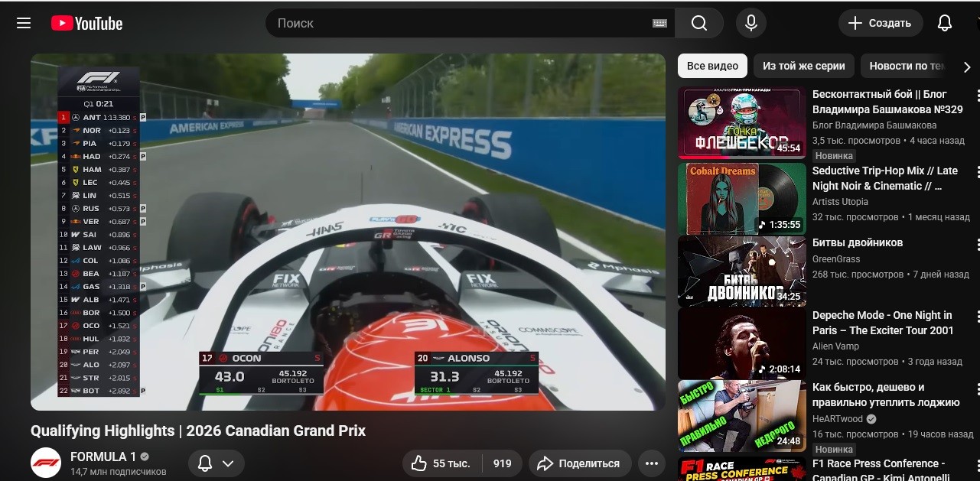Open the three-dot more actions menu
Screen dimensions: 980x481
tap(651, 463)
